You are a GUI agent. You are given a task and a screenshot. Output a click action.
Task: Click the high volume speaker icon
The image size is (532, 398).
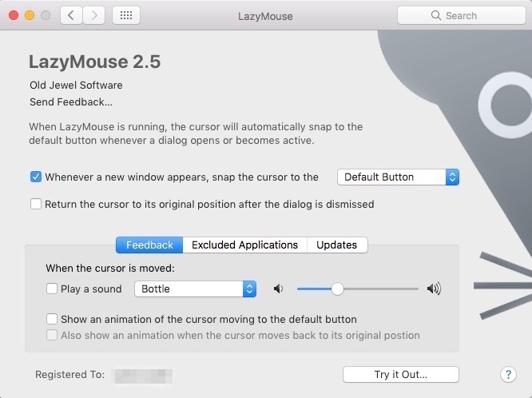tap(434, 289)
